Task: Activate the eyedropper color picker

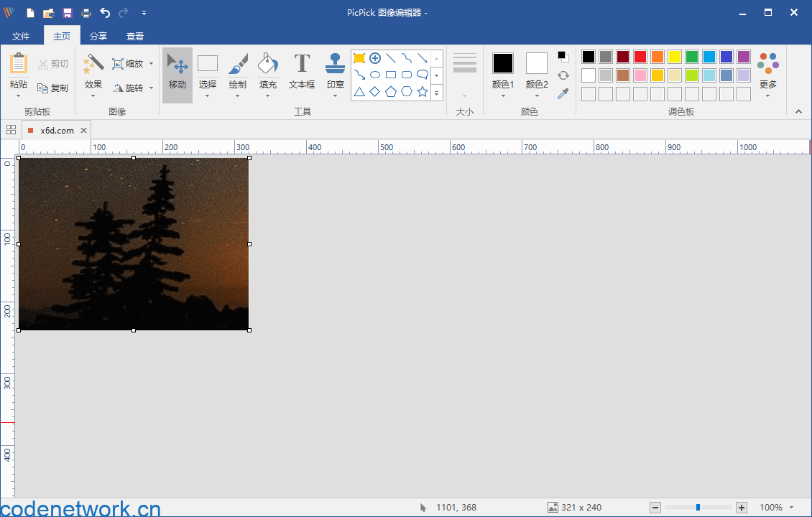Action: pos(563,93)
